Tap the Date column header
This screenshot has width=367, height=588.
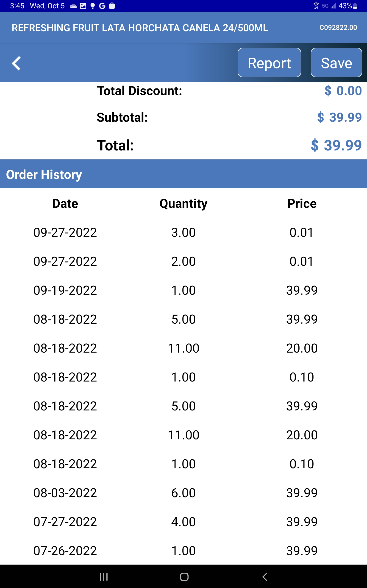[x=65, y=204]
